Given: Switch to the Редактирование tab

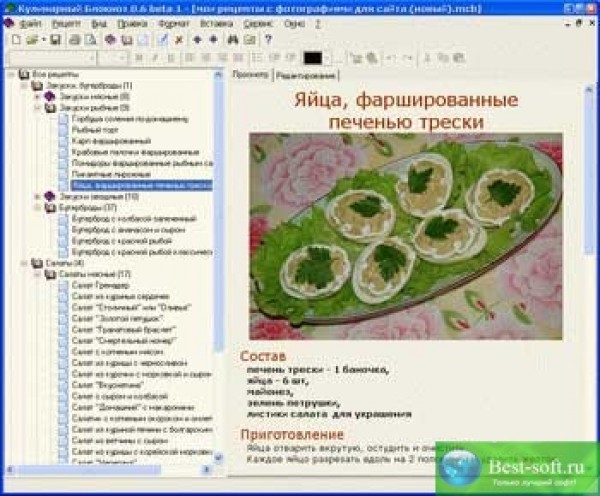Looking at the screenshot, I should [305, 75].
